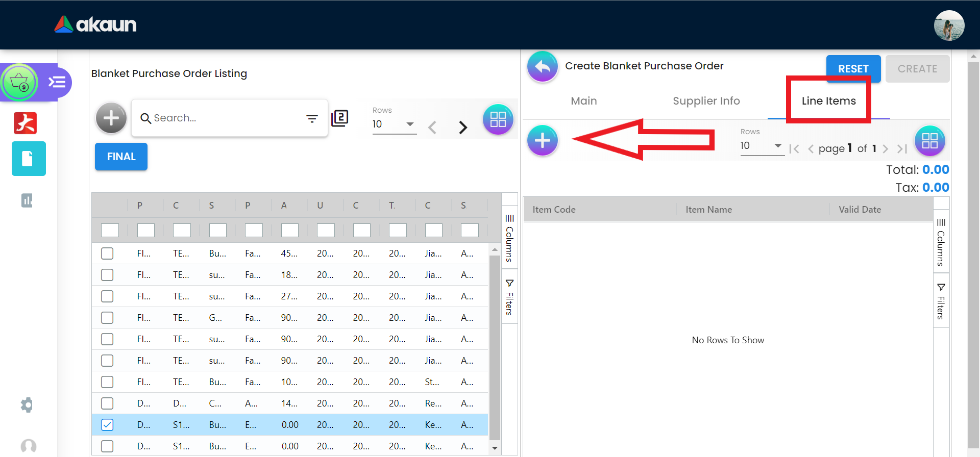980x457 pixels.
Task: Click the vertical scrollbar of listing table
Action: pyautogui.click(x=495, y=347)
